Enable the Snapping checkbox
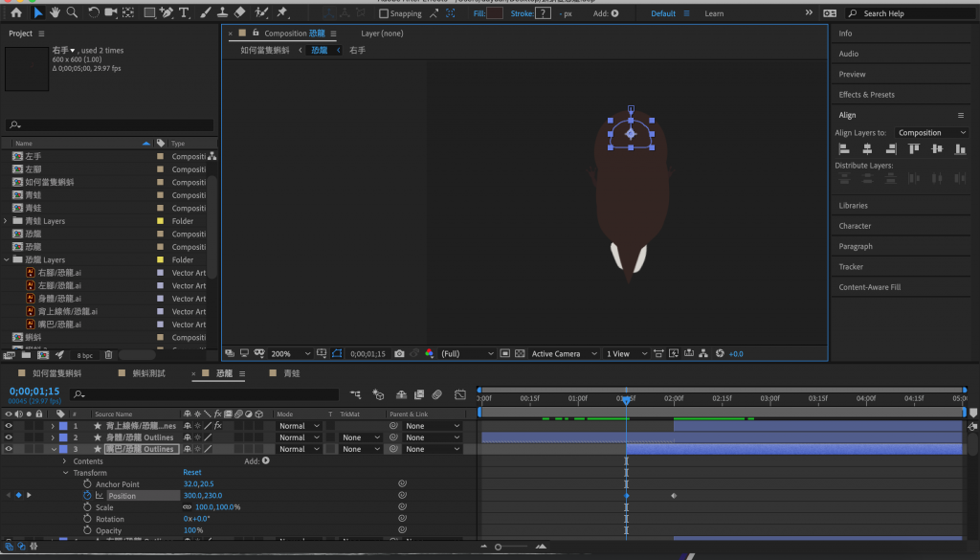 click(384, 14)
